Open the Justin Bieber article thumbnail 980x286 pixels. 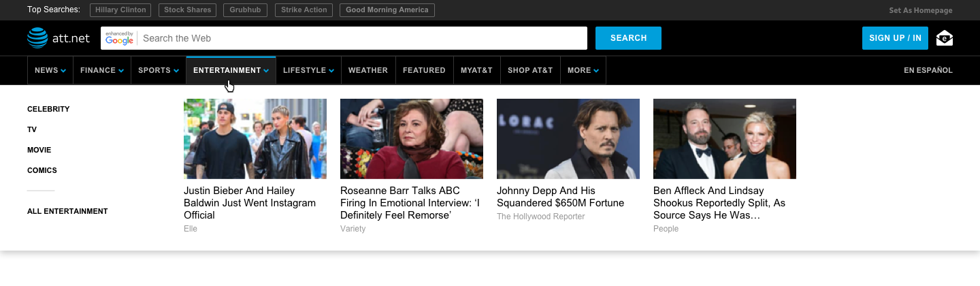(255, 139)
